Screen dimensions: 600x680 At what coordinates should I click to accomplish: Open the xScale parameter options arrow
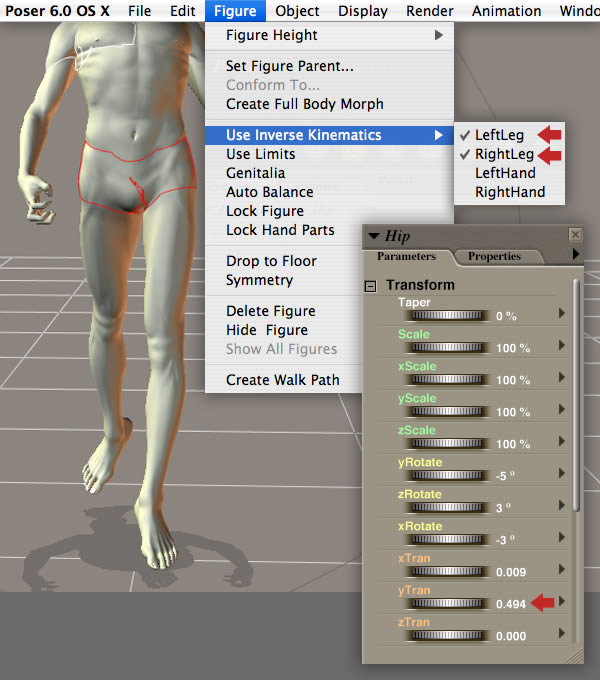[x=562, y=377]
